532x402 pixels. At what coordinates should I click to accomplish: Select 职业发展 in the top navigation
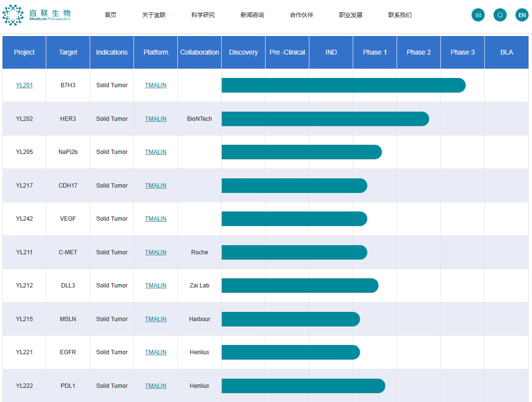pyautogui.click(x=351, y=15)
